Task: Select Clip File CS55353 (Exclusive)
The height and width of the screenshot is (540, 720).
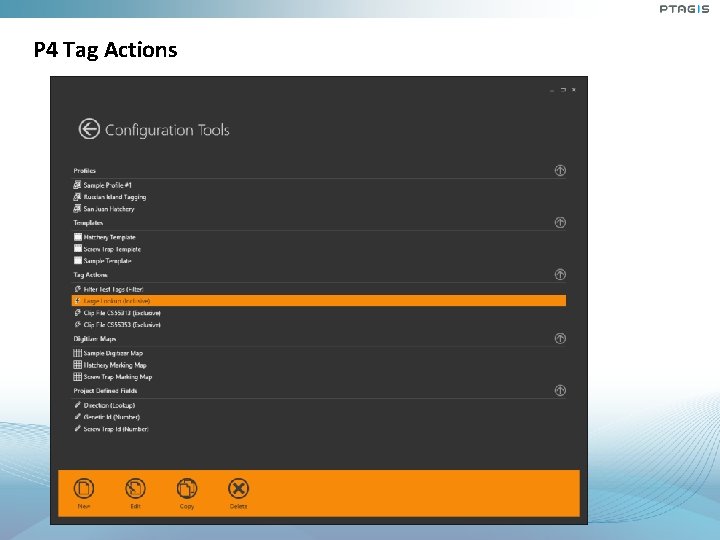Action: 117,325
